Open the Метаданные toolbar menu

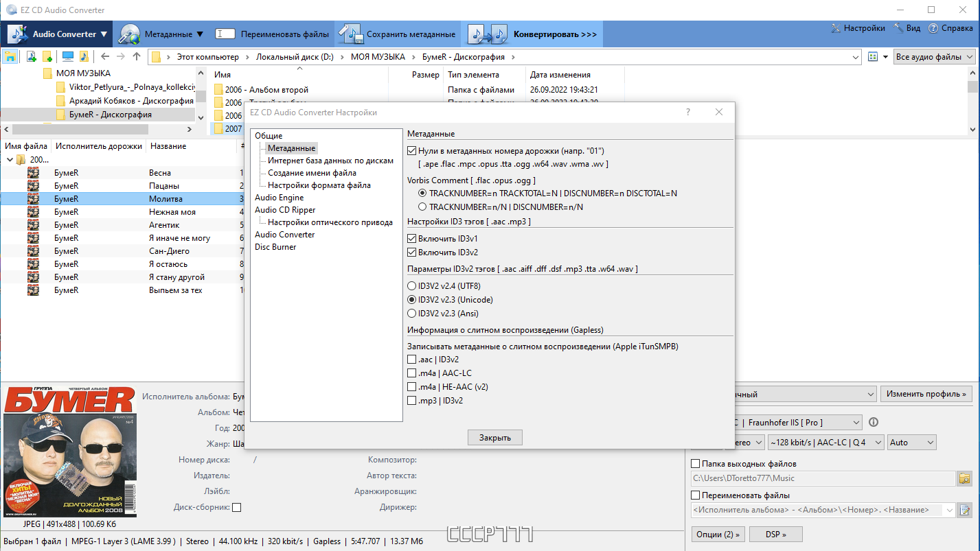(x=161, y=34)
